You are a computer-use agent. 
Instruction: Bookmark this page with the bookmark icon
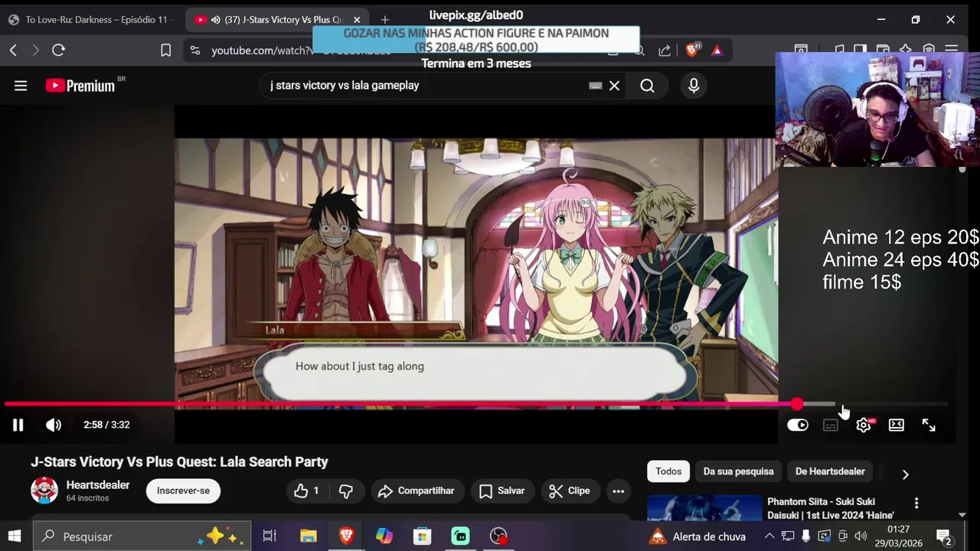tap(165, 51)
